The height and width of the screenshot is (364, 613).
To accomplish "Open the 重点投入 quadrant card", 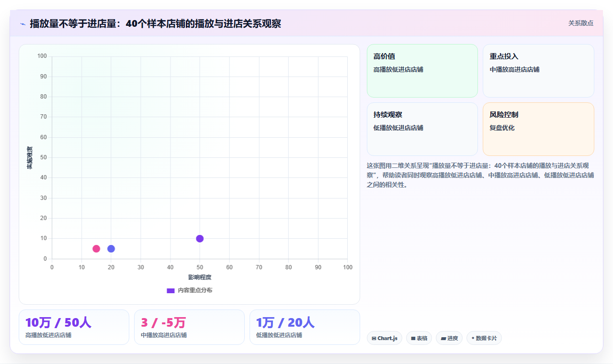I will [538, 71].
